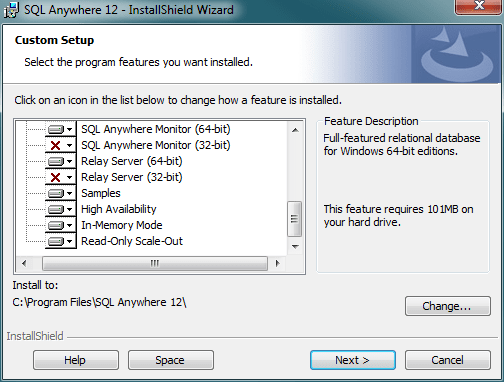This screenshot has width=504, height=382.
Task: Select Relay Server (64-bit) feature label
Action: coord(132,161)
